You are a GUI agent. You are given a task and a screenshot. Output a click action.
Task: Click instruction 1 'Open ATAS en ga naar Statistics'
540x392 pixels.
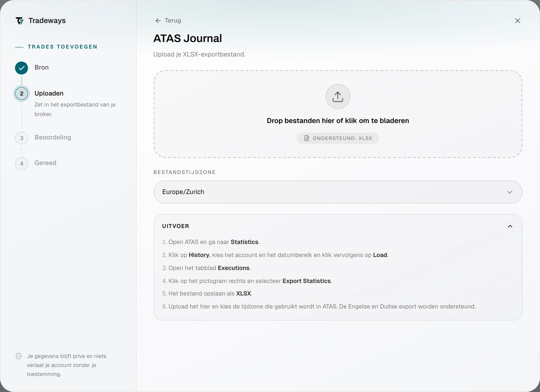211,242
